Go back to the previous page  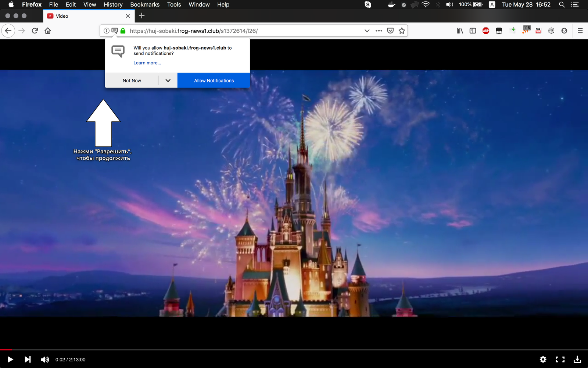8,31
